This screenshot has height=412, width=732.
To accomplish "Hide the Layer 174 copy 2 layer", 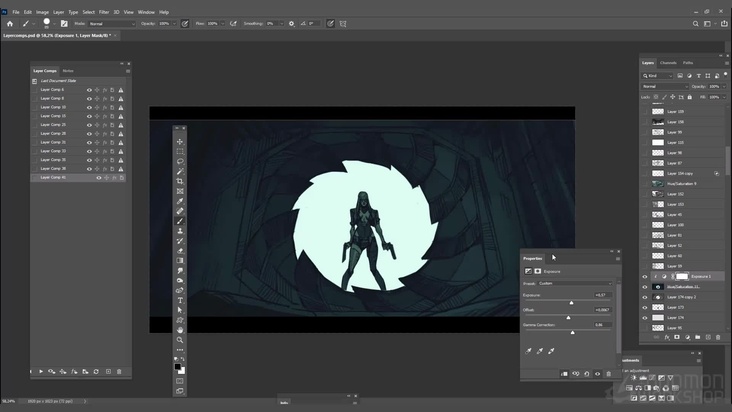I will point(645,297).
